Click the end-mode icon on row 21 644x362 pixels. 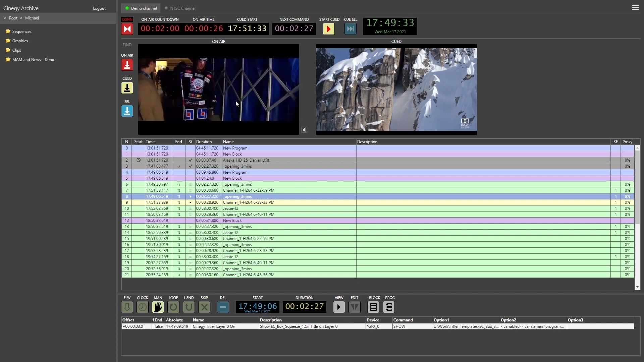click(179, 275)
